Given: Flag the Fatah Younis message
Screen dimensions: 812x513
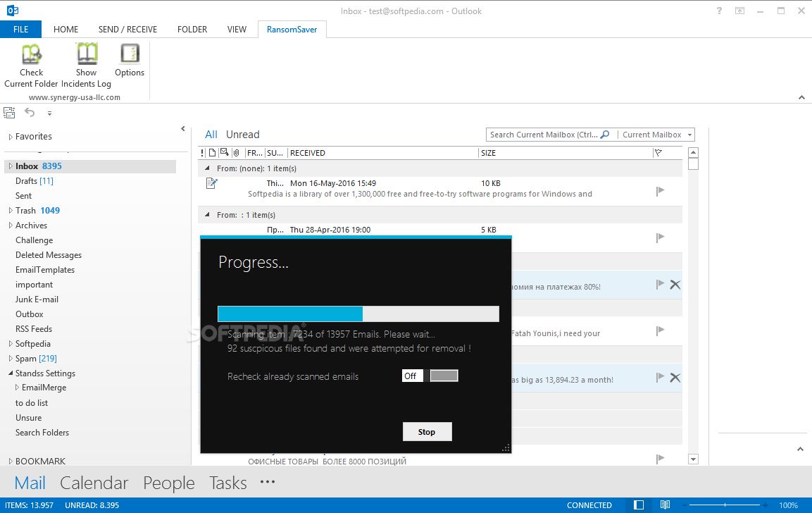Looking at the screenshot, I should tap(661, 330).
